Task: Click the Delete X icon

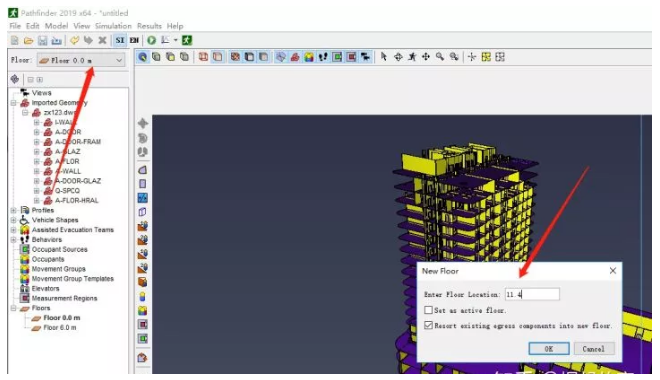Action: pyautogui.click(x=102, y=40)
